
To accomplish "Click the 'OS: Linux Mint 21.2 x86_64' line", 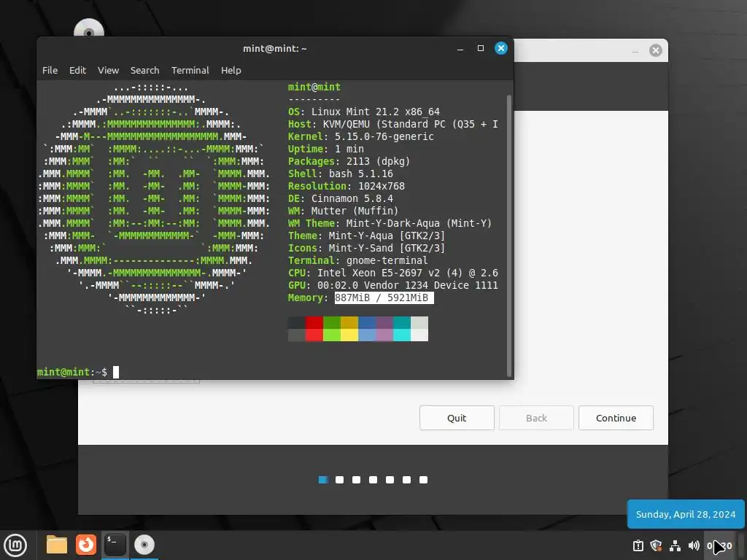I will (x=364, y=112).
